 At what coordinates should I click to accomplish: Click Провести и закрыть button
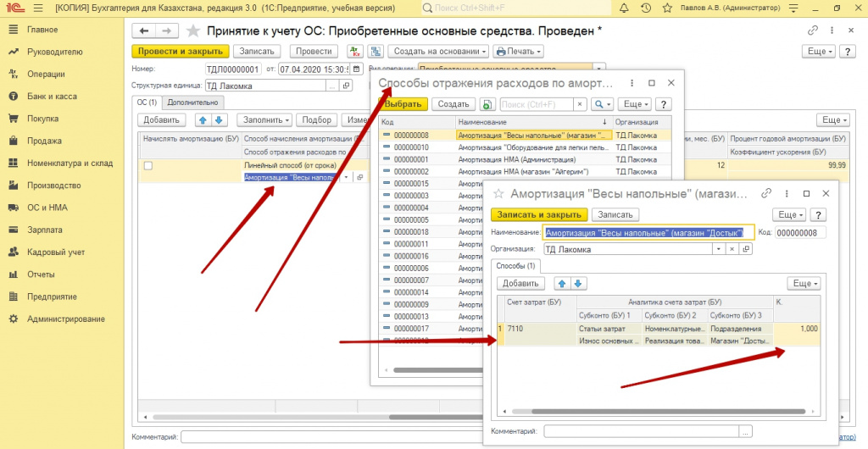click(180, 52)
